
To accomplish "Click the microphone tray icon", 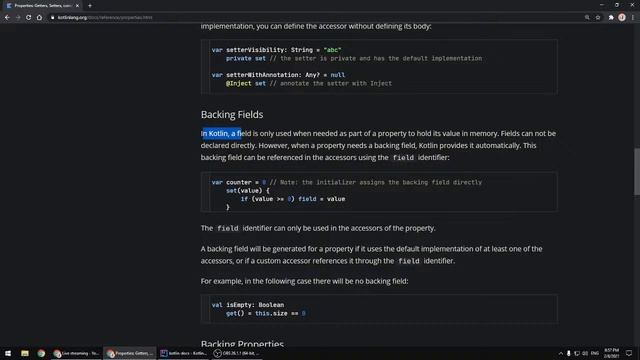I will pos(569,353).
